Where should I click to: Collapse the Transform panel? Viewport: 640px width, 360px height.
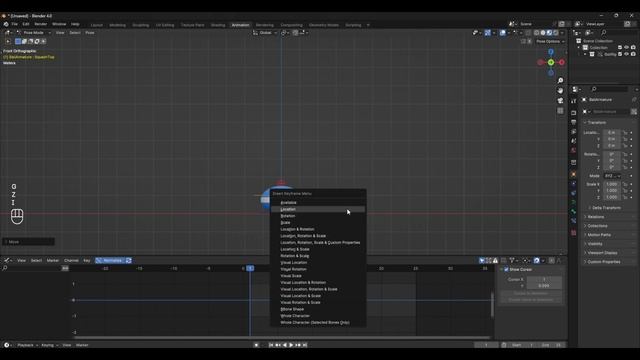click(x=596, y=122)
